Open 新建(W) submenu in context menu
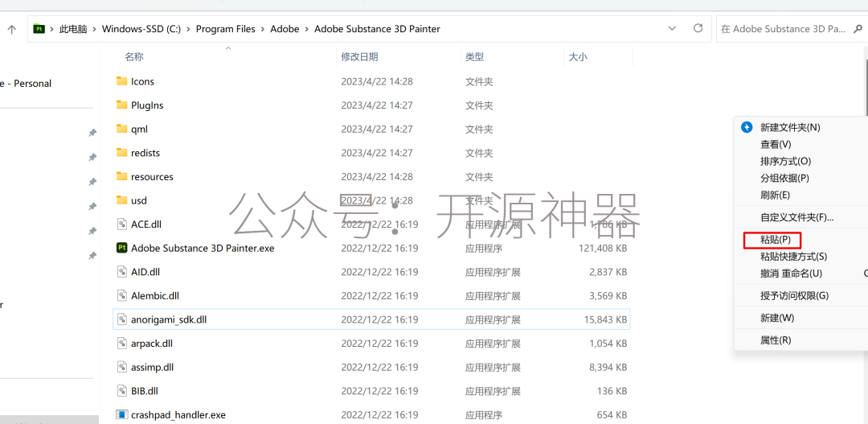868x424 pixels. [x=777, y=318]
